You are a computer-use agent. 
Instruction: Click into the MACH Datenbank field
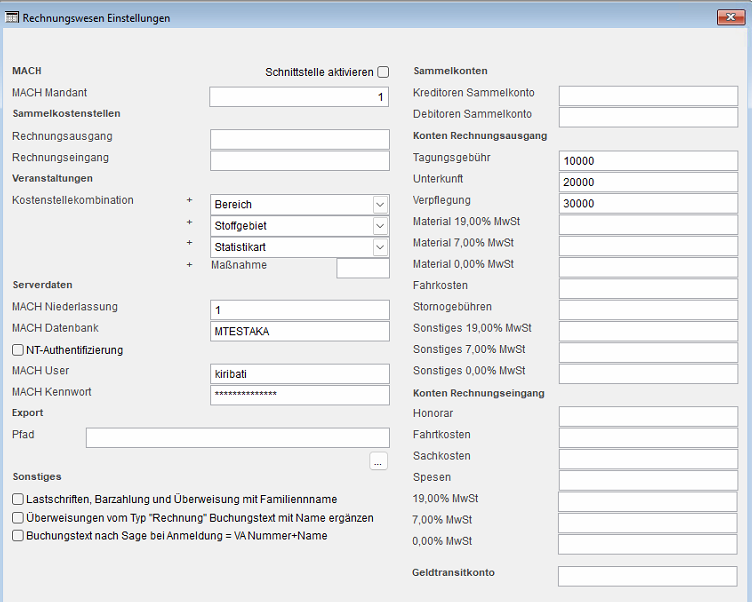coord(300,331)
